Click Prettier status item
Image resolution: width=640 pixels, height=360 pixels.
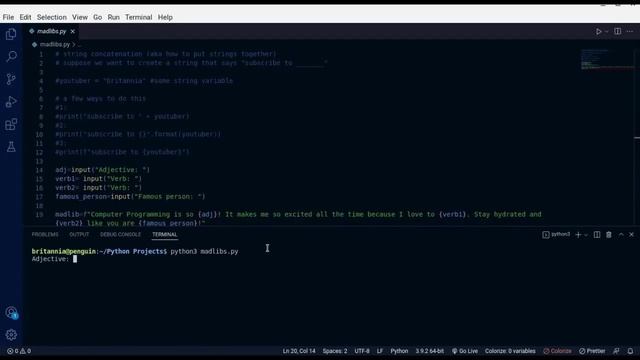592,351
